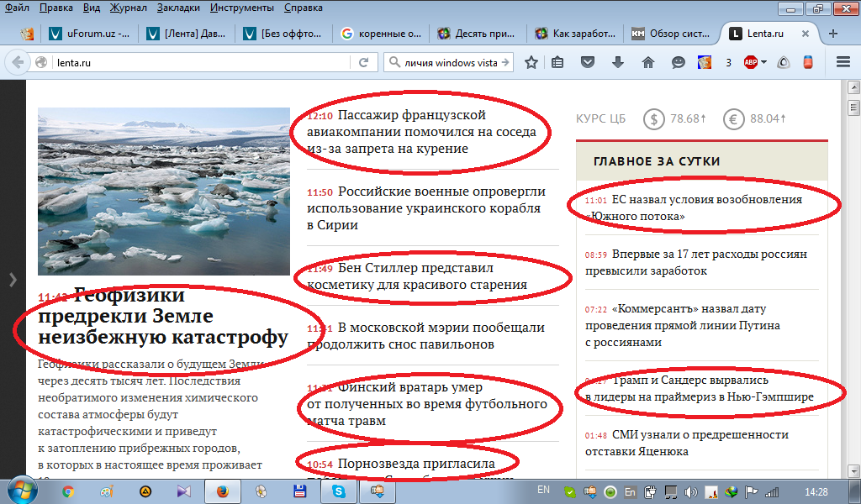Save page to Pocket
861x504 pixels.
(588, 62)
